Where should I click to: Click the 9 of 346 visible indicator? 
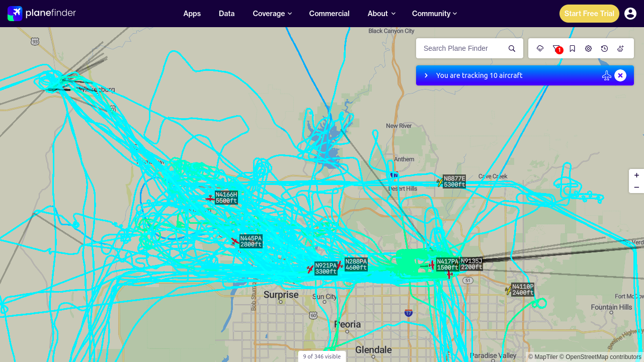tap(322, 356)
